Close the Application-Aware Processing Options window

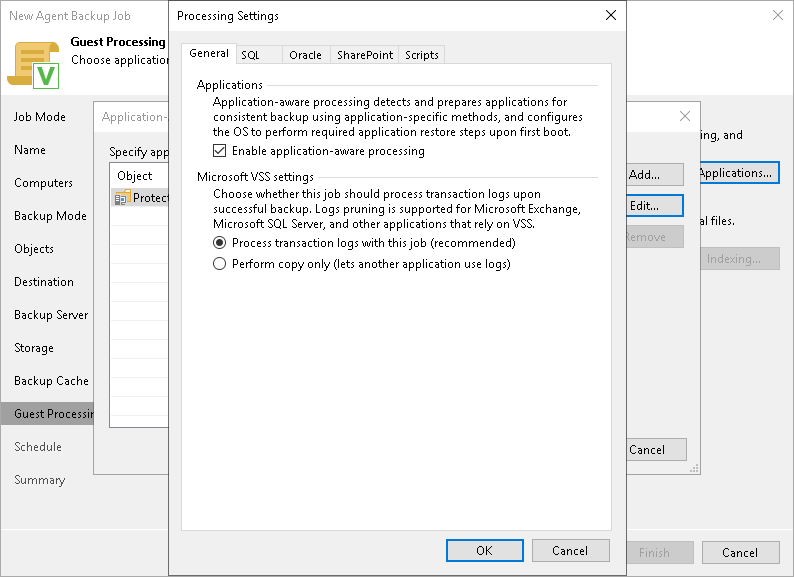point(685,117)
